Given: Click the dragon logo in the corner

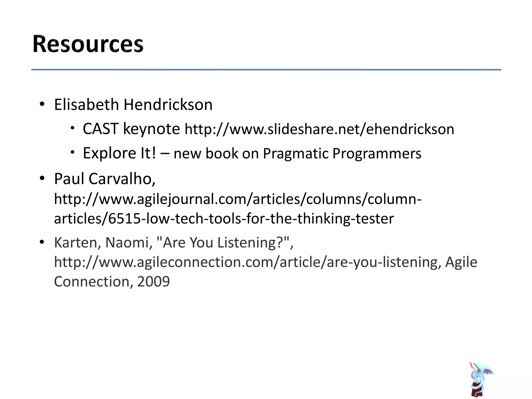Looking at the screenshot, I should pyautogui.click(x=481, y=379).
